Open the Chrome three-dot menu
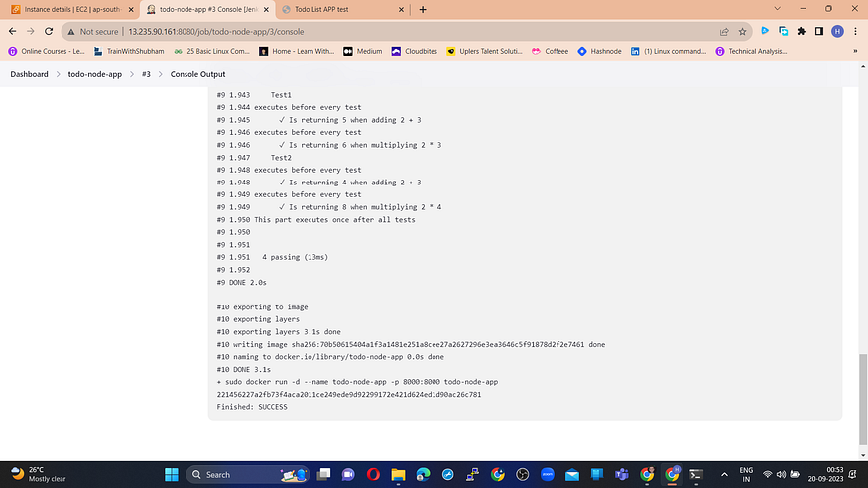868x488 pixels. click(x=856, y=31)
